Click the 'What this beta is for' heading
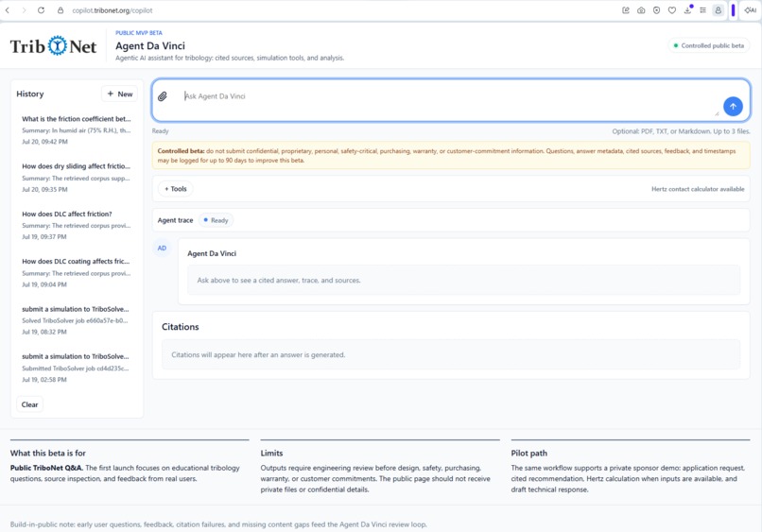 coord(48,453)
